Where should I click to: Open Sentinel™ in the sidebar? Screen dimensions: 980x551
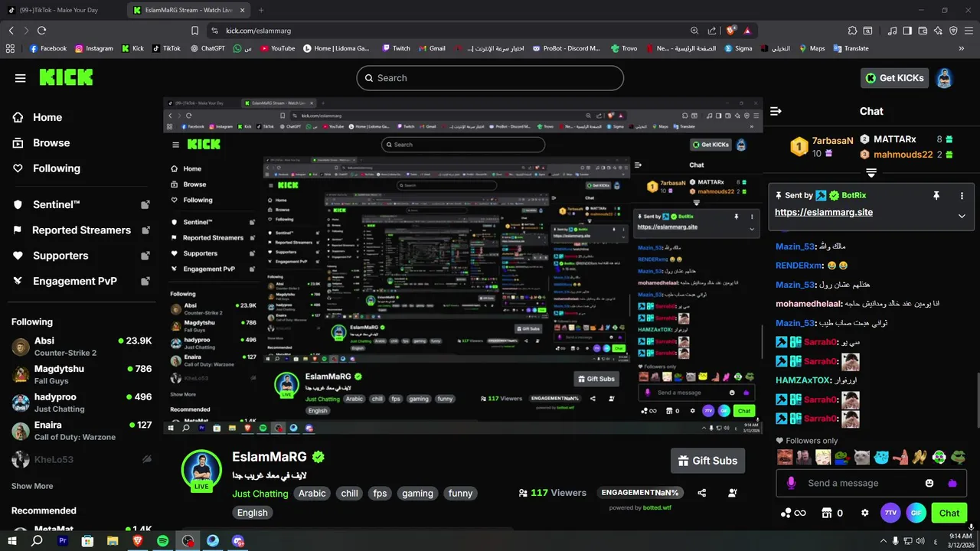(81, 204)
